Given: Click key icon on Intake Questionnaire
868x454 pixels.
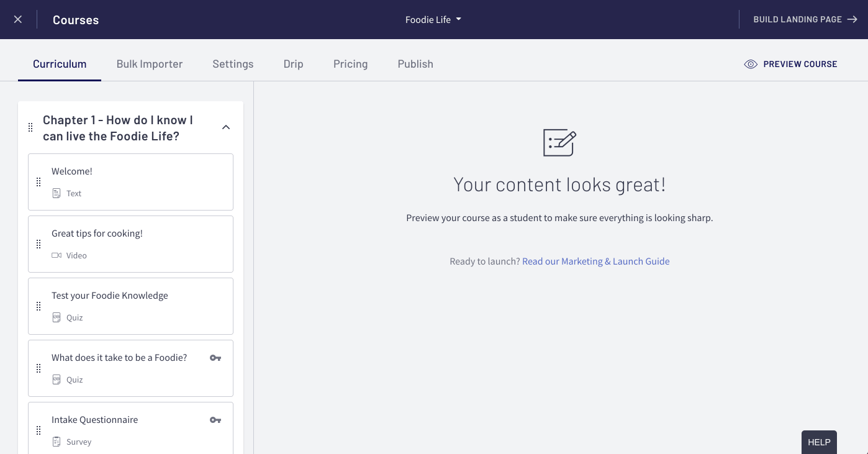Looking at the screenshot, I should [x=215, y=420].
